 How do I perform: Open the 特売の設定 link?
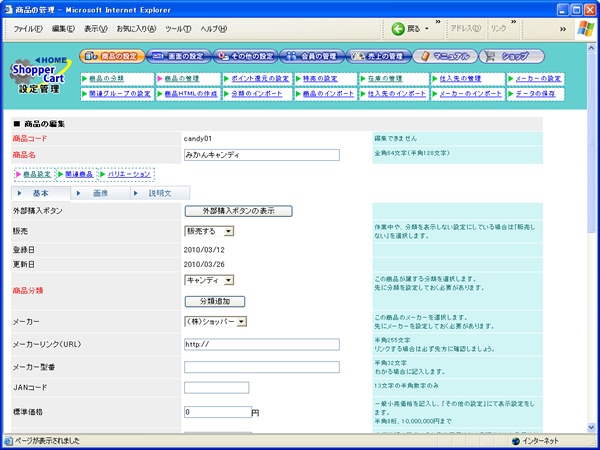coord(320,79)
